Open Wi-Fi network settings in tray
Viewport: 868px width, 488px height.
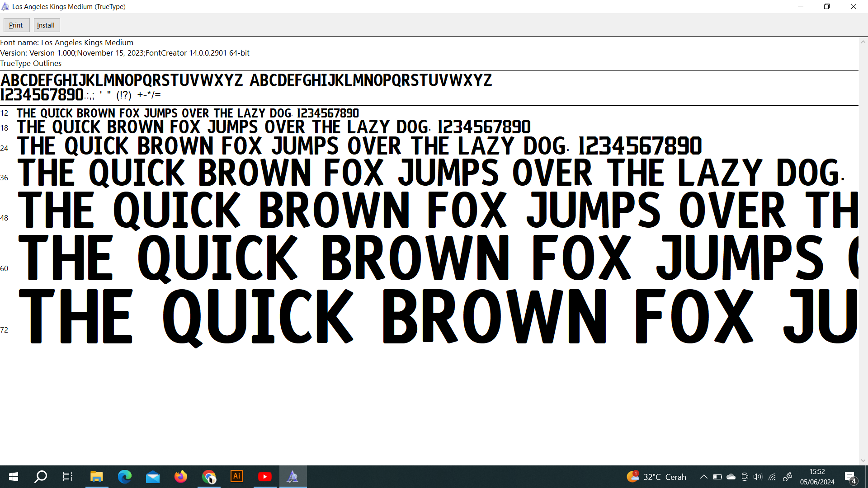coord(772,477)
